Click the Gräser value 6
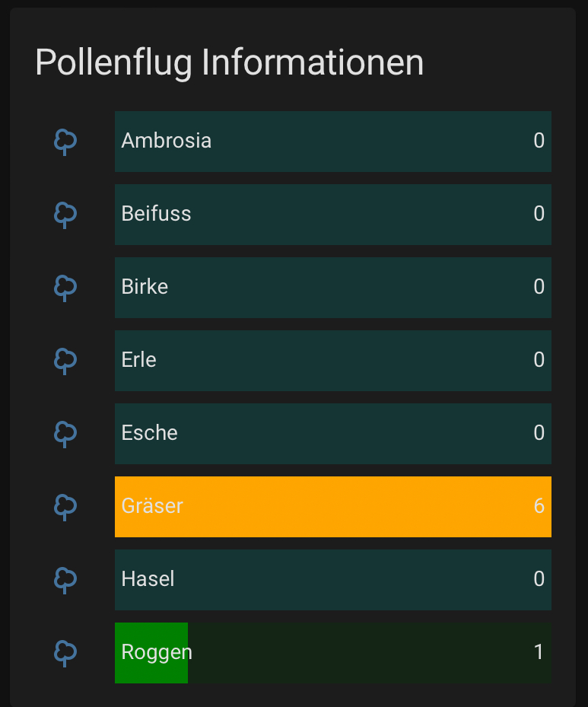The height and width of the screenshot is (707, 588). coord(539,506)
